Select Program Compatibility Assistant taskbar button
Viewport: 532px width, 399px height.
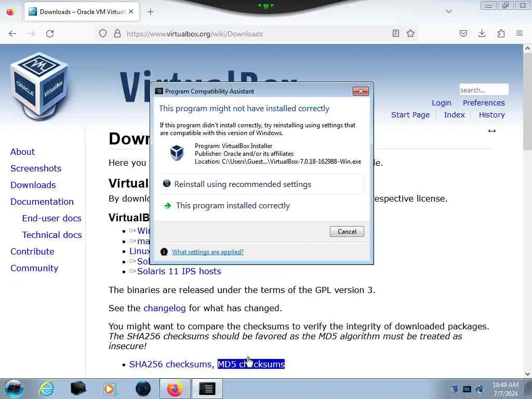207,389
